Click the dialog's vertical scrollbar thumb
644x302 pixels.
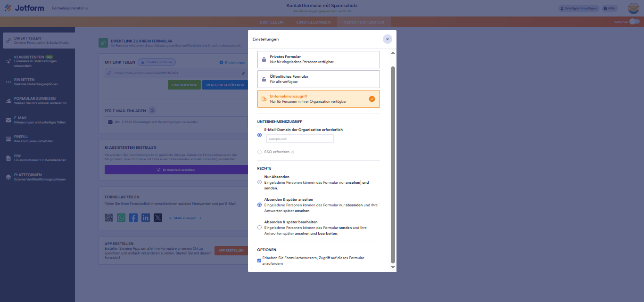pyautogui.click(x=393, y=164)
